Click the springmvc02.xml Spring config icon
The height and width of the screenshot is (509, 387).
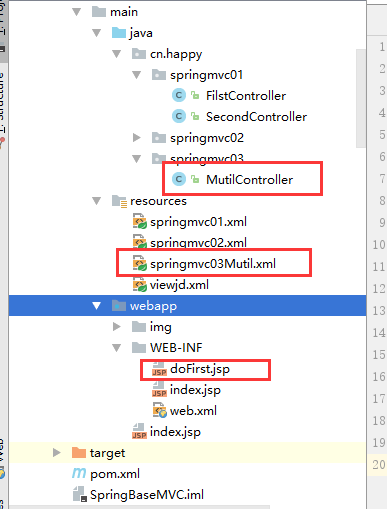click(140, 242)
